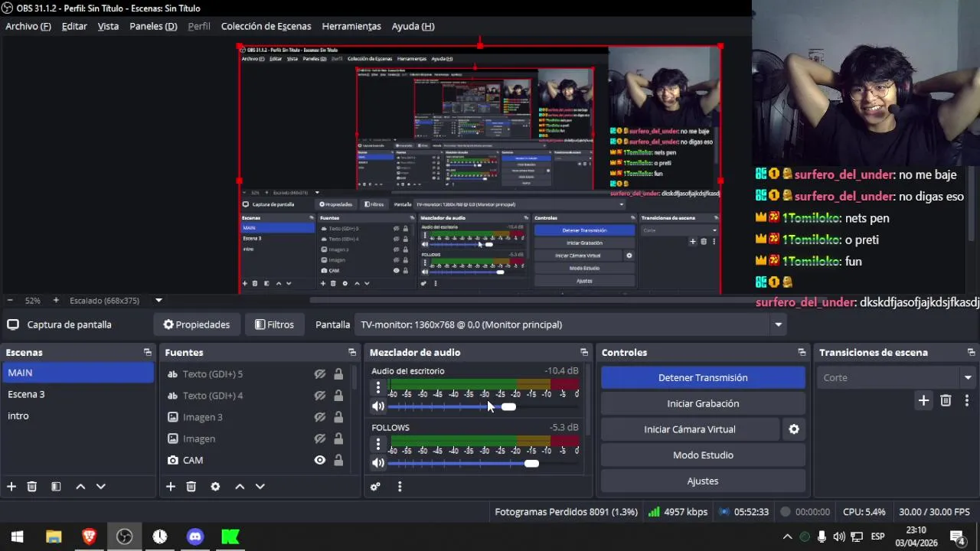Screen dimensions: 980x551
Task: Open the Vista menu
Action: pos(108,26)
